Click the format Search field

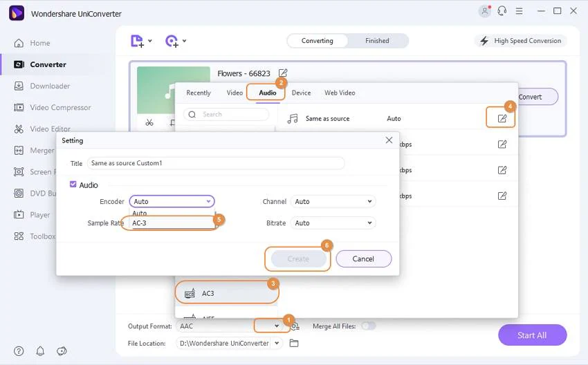(226, 114)
